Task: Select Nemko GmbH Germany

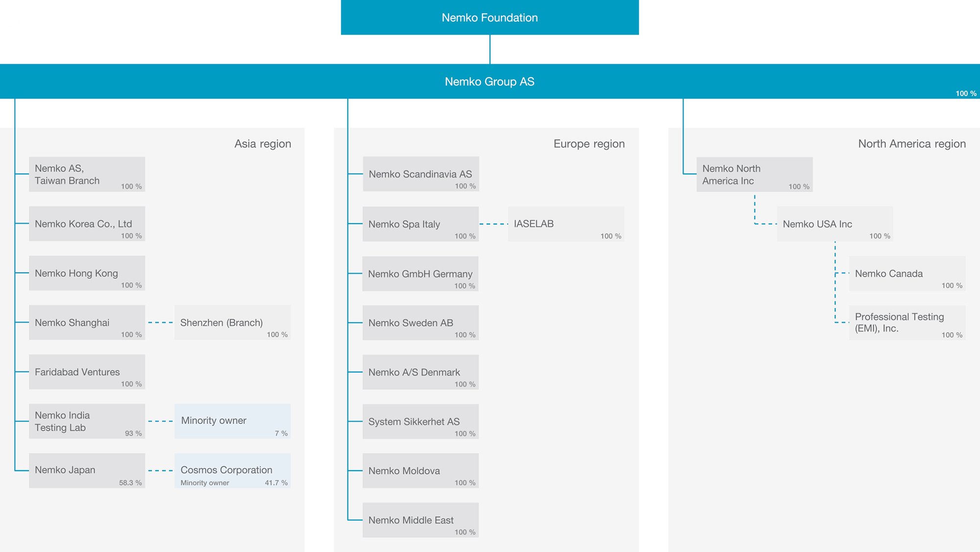Action: tap(420, 273)
